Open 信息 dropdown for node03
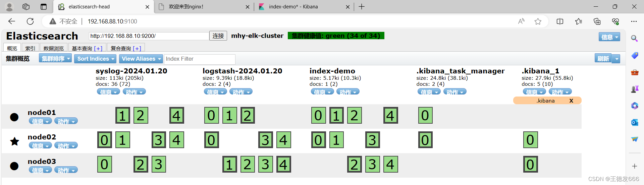 [40, 170]
